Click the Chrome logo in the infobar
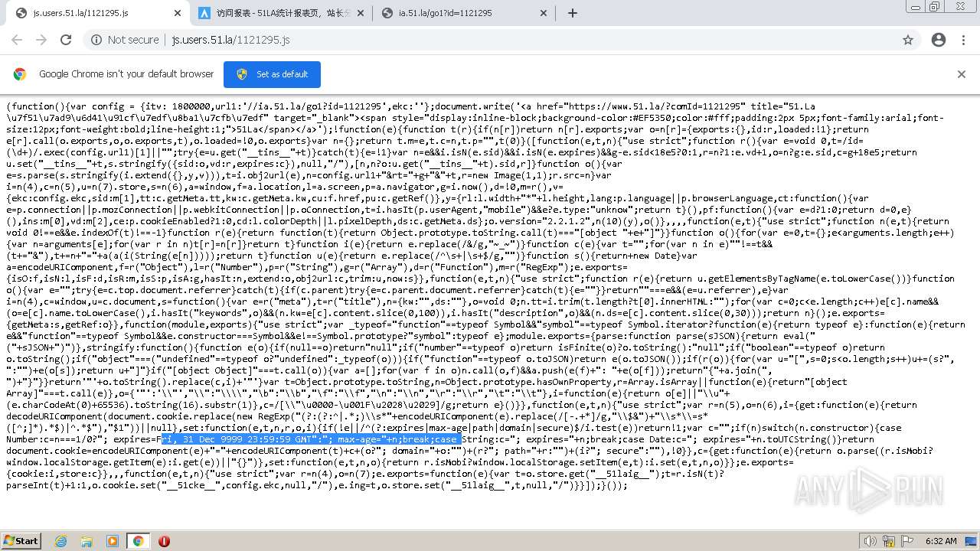Viewport: 980px width, 551px height. [x=20, y=74]
